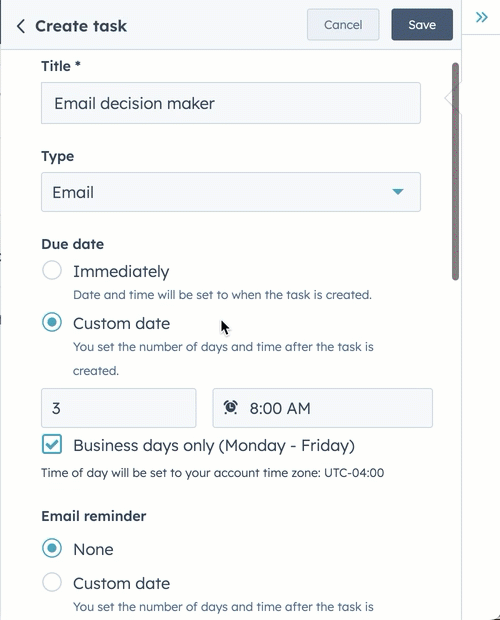Image resolution: width=500 pixels, height=620 pixels.
Task: Click the Type dropdown caret arrow
Action: tap(398, 192)
